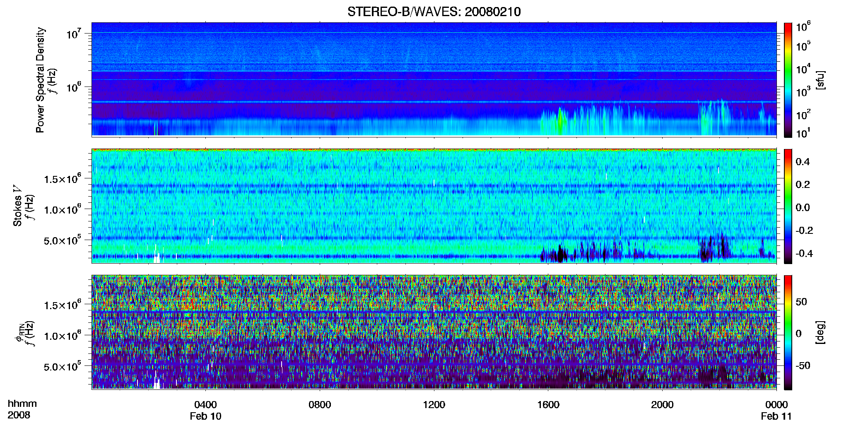
Task: Click the 0000 time tick label
Action: [x=776, y=404]
